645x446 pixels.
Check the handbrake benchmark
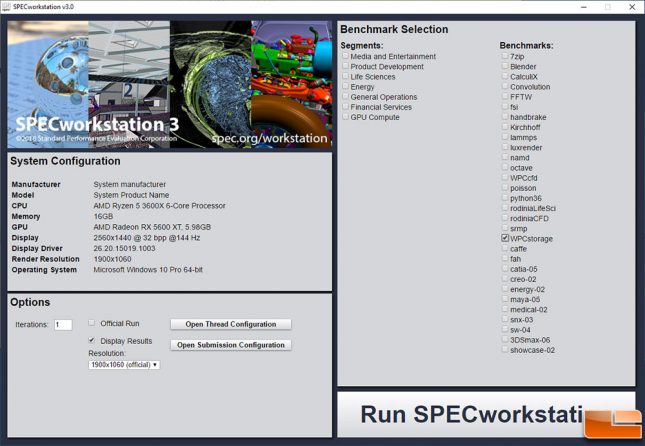(505, 117)
